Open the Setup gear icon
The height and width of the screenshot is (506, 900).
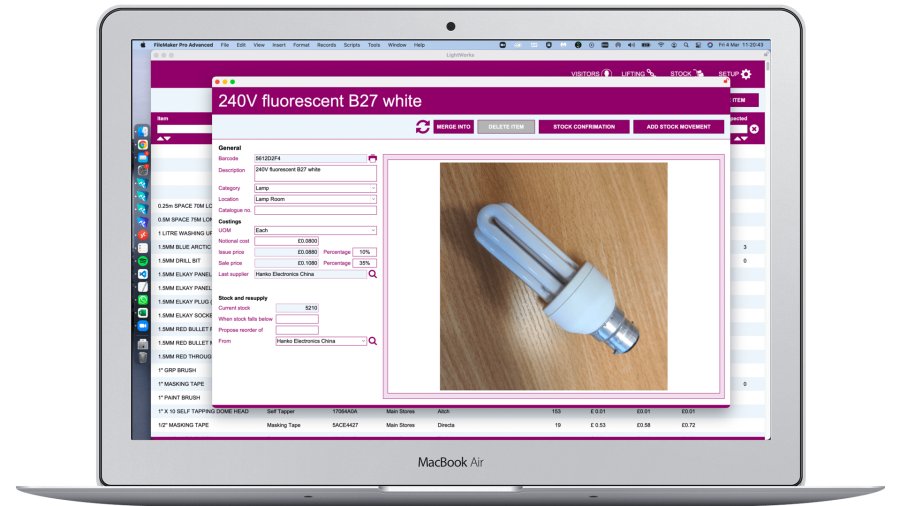pos(746,74)
